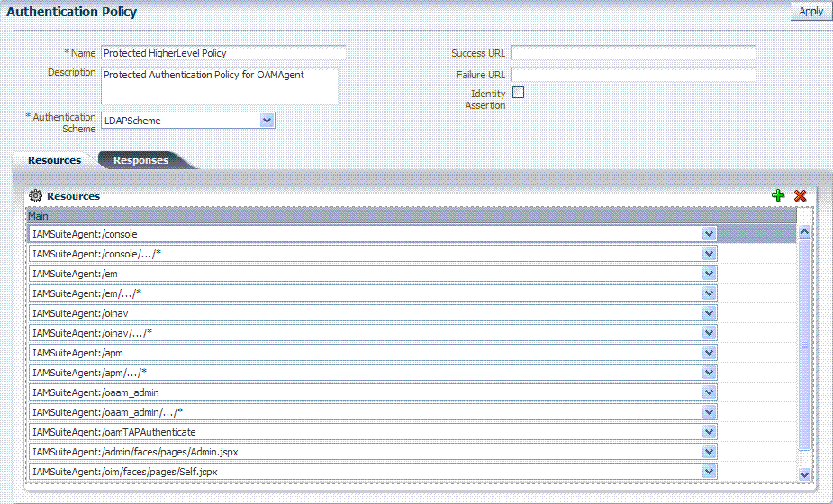Open dropdown arrow for IAMSuiteAgent:/apm row
This screenshot has width=833, height=504.
point(709,353)
